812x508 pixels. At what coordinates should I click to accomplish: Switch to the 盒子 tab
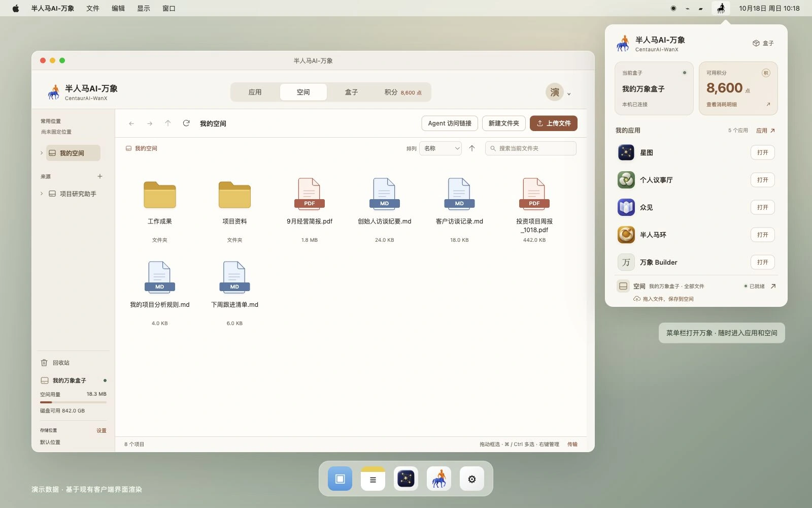352,92
